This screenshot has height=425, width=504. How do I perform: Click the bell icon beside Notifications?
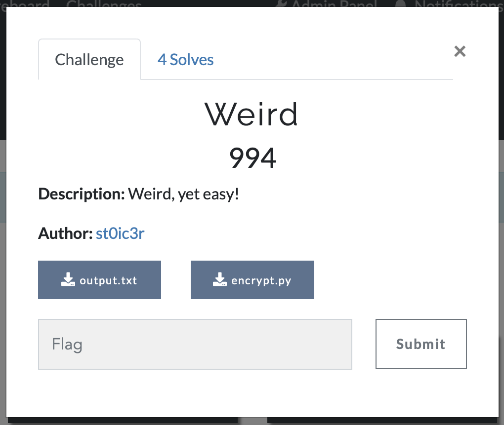point(400,3)
